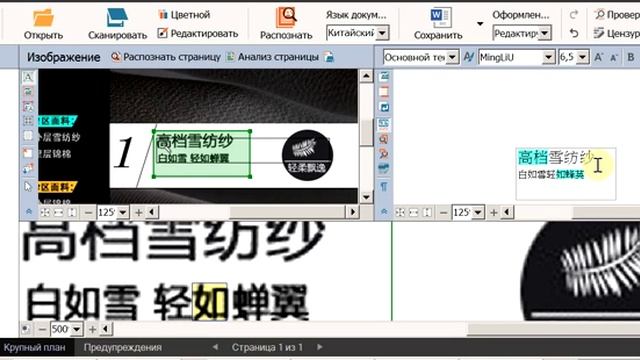640x360 pixels.
Task: Select the draw text area tool
Action: (x=28, y=77)
